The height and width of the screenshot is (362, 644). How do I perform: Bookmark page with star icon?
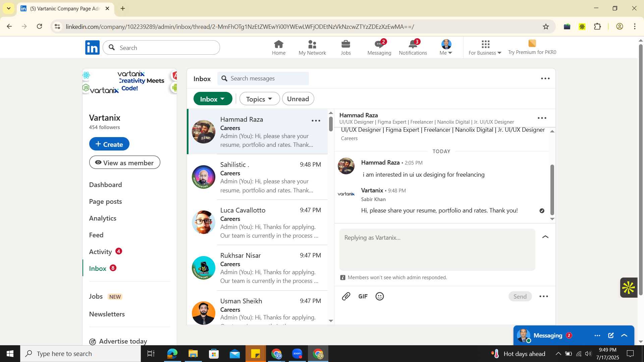click(546, 26)
